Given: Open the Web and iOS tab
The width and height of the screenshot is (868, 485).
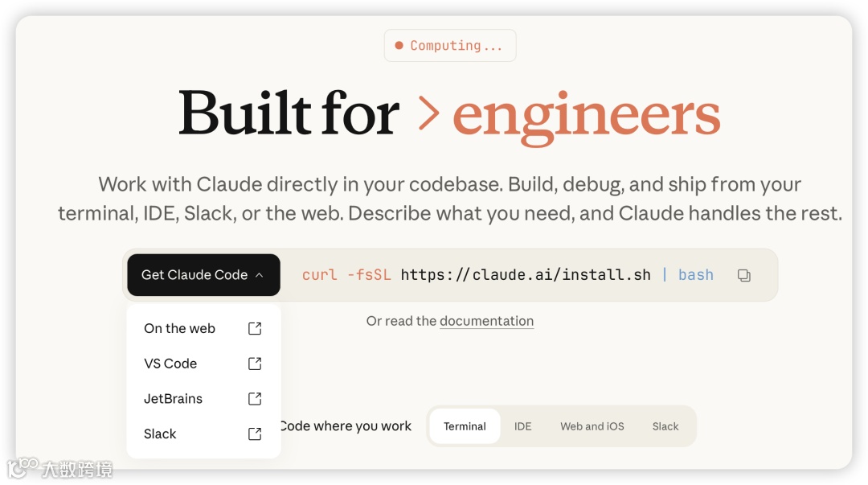Looking at the screenshot, I should [x=592, y=426].
